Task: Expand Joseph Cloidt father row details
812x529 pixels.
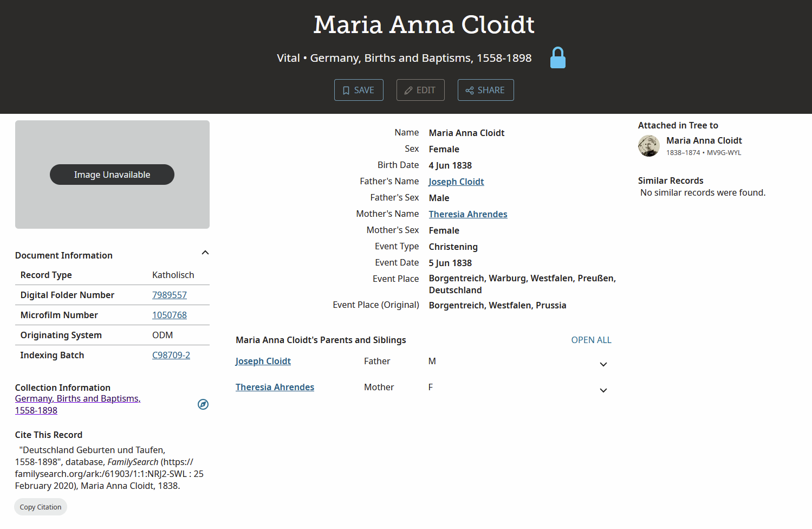Action: (x=603, y=364)
